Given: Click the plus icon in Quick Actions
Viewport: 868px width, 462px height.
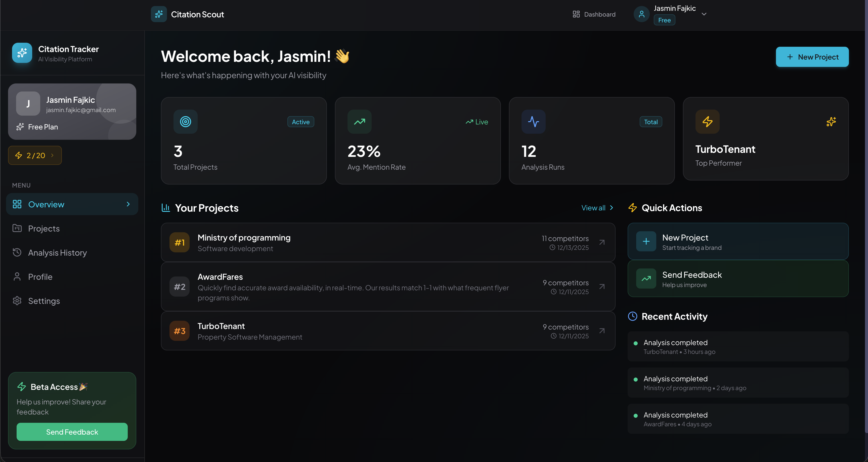Looking at the screenshot, I should (646, 242).
